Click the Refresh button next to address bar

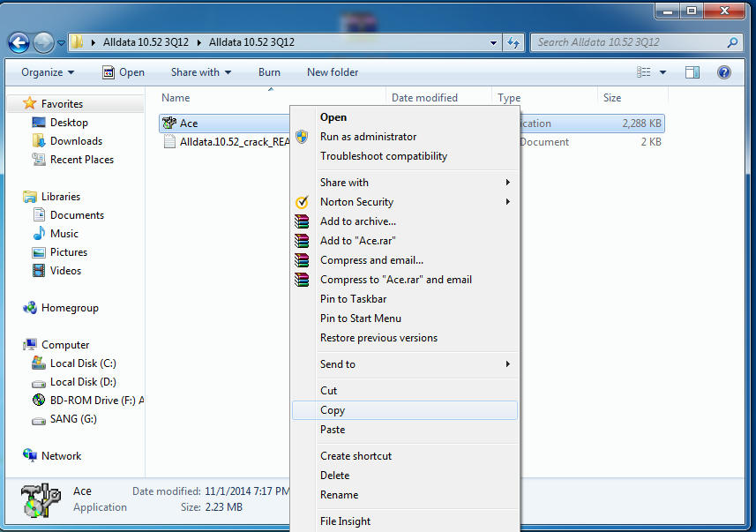tap(513, 43)
